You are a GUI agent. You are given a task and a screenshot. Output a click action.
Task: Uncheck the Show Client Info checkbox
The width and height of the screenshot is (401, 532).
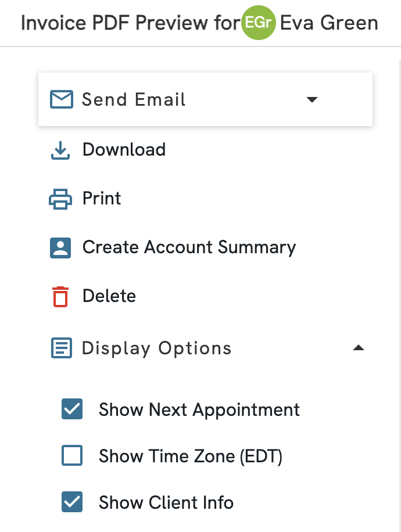tap(72, 502)
